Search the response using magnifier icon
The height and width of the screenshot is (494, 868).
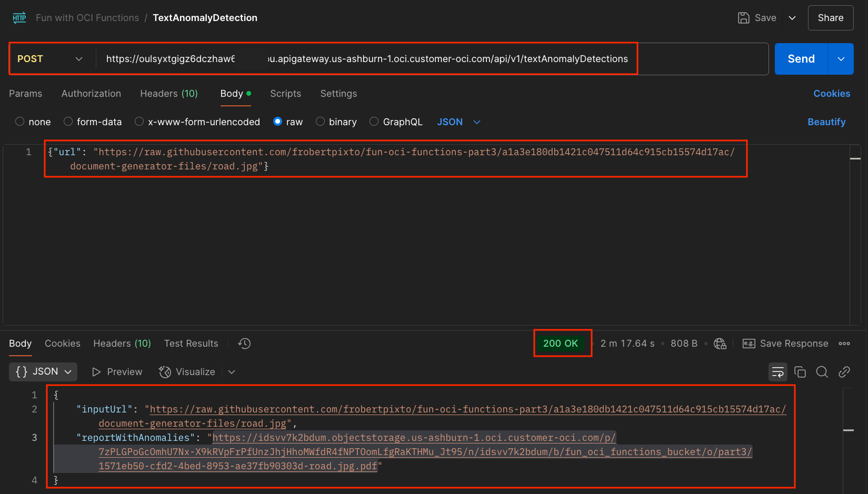[x=822, y=372]
